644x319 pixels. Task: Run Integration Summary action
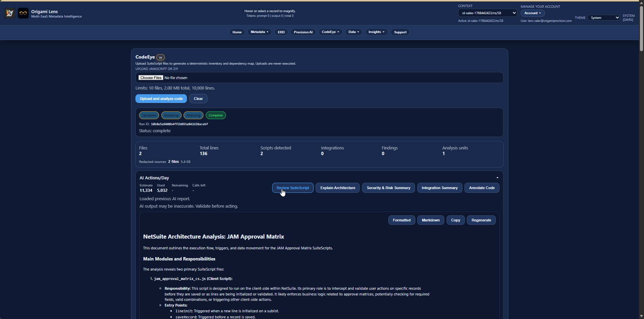pyautogui.click(x=440, y=188)
